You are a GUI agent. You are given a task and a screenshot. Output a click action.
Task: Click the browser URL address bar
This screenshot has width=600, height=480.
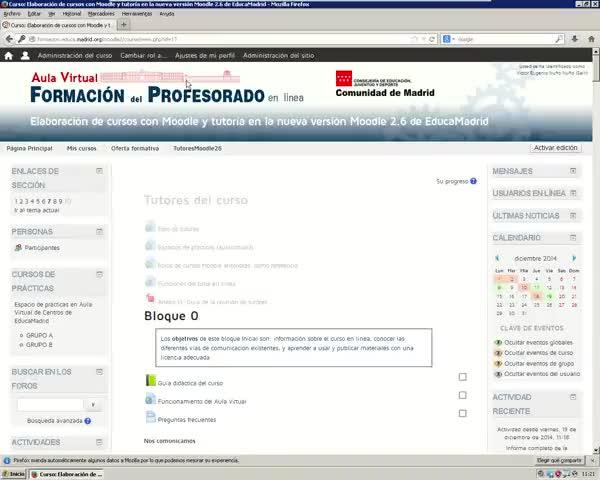point(222,39)
